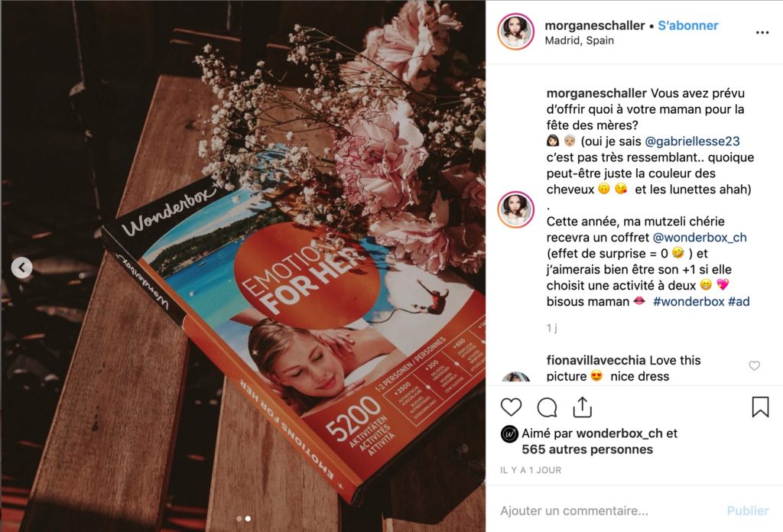Like the post with the heart icon

pos(511,407)
